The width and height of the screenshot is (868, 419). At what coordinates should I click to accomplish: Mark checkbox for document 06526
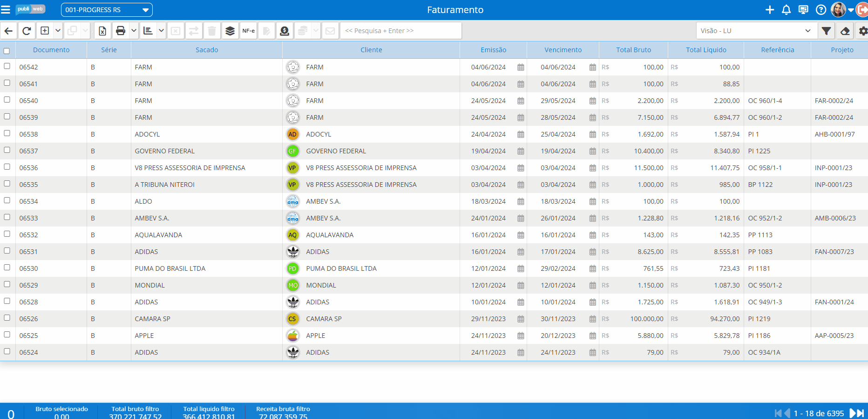coord(7,318)
